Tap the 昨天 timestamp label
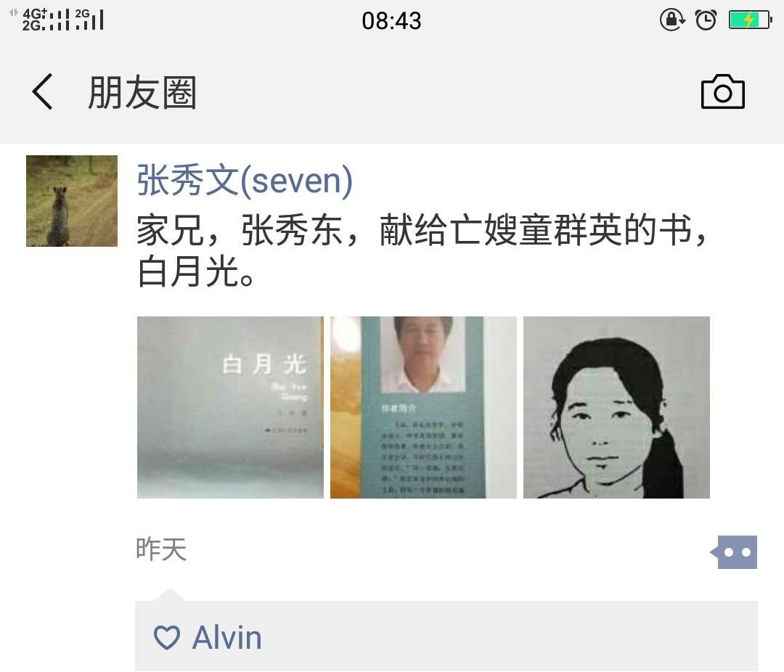784x672 pixels. tap(161, 549)
